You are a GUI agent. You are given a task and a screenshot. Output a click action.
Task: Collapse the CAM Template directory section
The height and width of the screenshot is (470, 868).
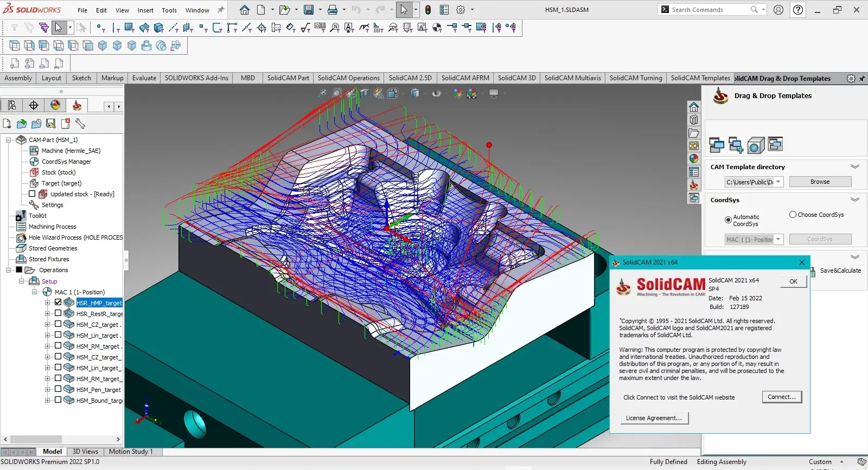[x=855, y=166]
